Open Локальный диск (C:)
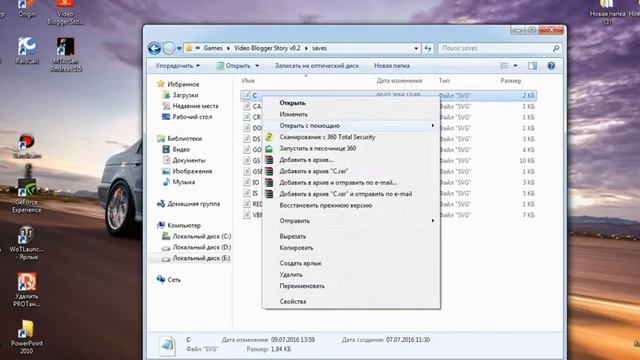 (x=196, y=236)
